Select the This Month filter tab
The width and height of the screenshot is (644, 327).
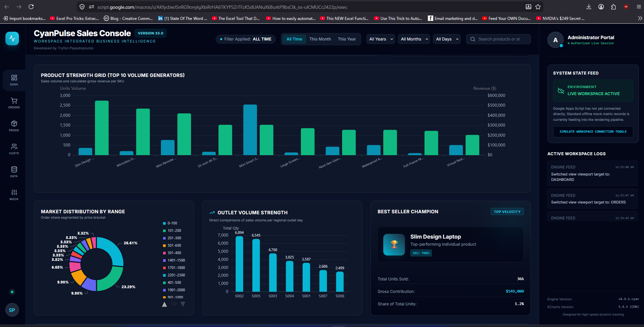coord(320,39)
